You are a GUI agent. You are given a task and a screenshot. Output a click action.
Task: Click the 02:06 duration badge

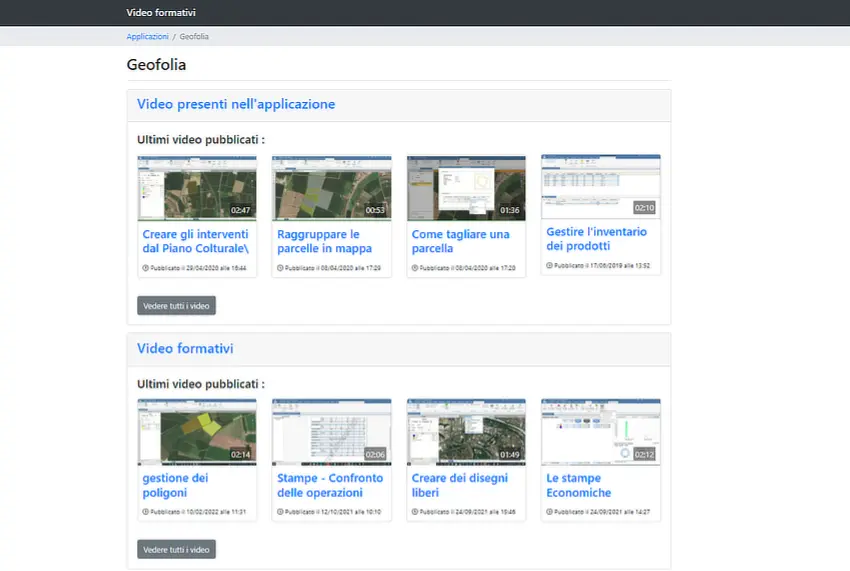click(x=375, y=454)
